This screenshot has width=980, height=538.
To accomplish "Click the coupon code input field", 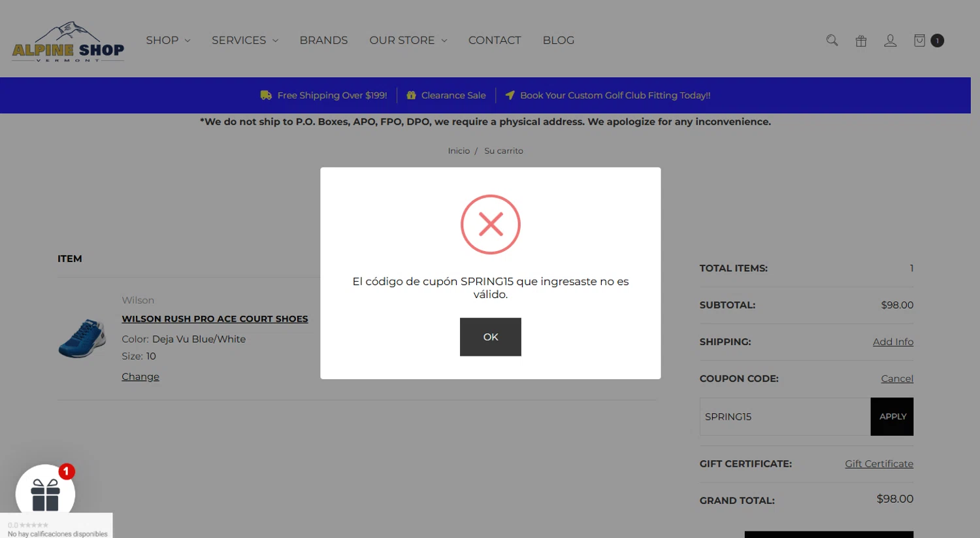I will (x=785, y=416).
